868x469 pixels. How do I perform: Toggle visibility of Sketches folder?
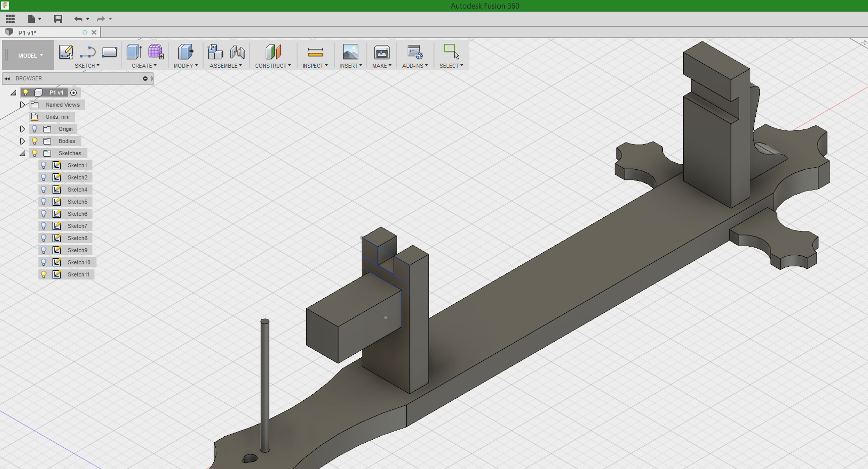click(34, 153)
